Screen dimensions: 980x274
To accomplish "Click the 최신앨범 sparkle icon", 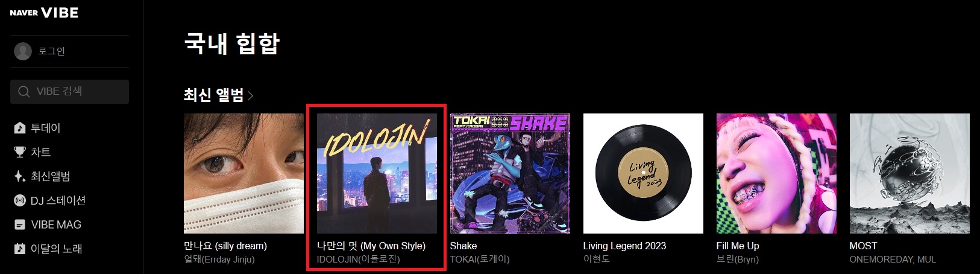I will (x=20, y=176).
